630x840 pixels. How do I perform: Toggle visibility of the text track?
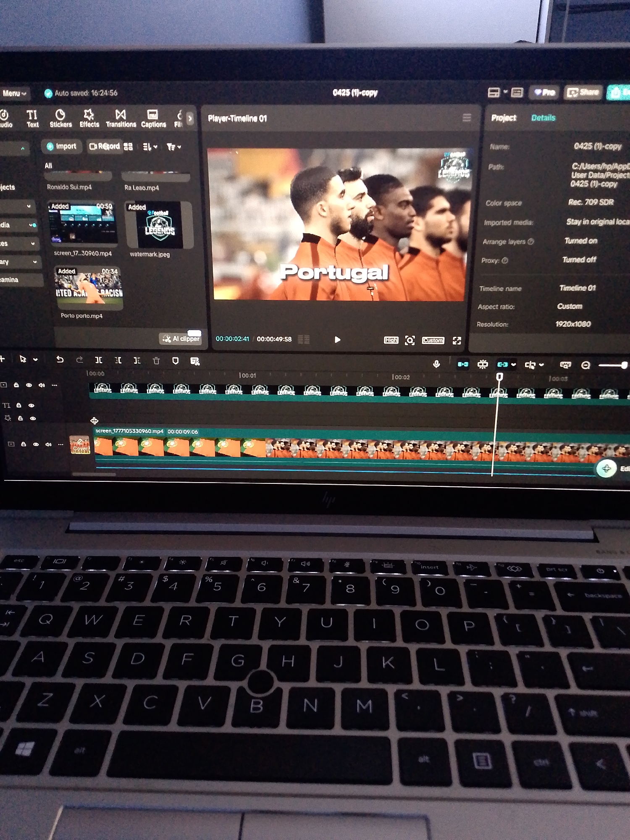pyautogui.click(x=31, y=405)
